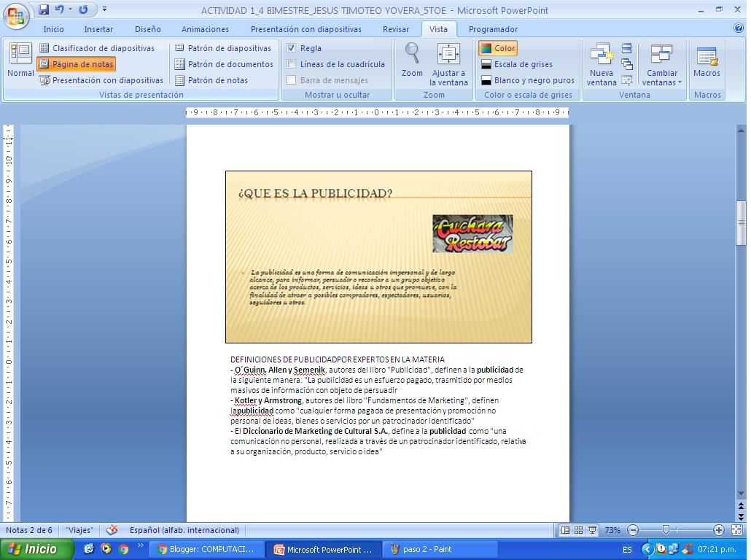Click the vertical scrollbar thumb
Screen dimensions: 751x560
coord(741,222)
